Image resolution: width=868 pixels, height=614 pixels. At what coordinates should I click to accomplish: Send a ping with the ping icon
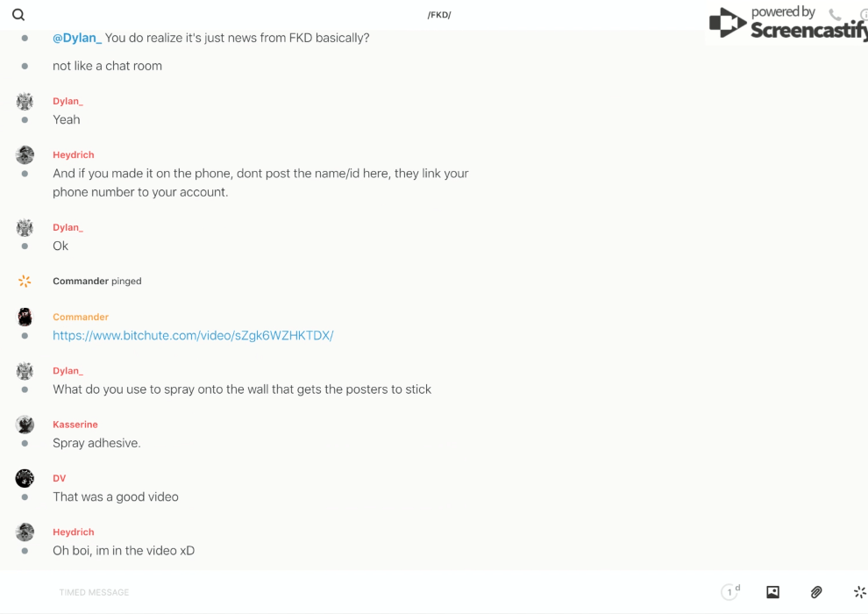[x=859, y=592]
